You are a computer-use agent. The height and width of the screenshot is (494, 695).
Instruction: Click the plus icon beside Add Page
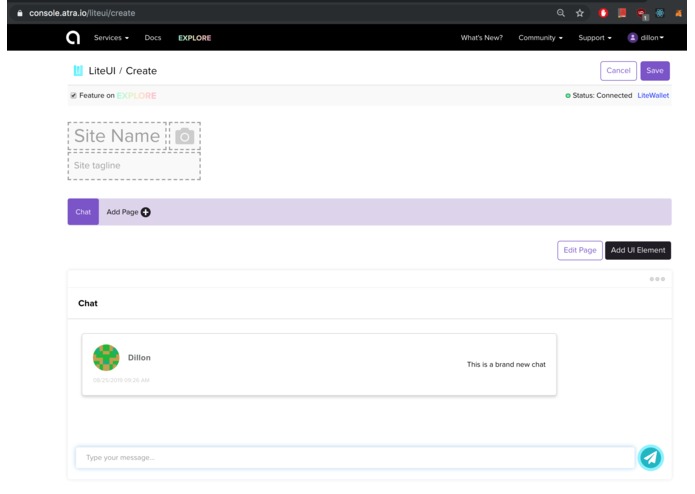click(x=145, y=212)
